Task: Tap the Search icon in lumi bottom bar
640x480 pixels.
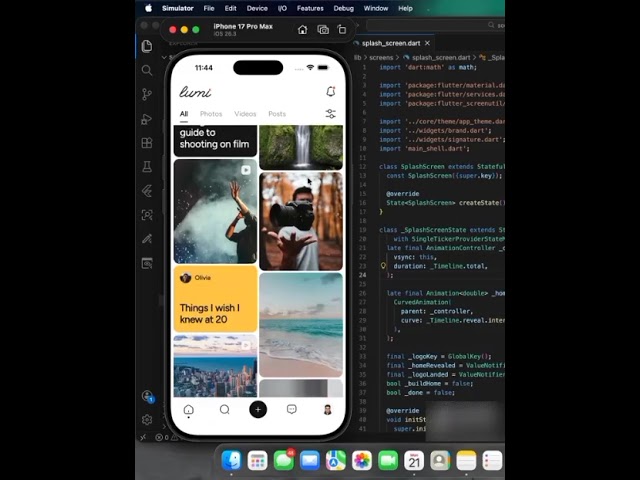Action: (x=224, y=409)
